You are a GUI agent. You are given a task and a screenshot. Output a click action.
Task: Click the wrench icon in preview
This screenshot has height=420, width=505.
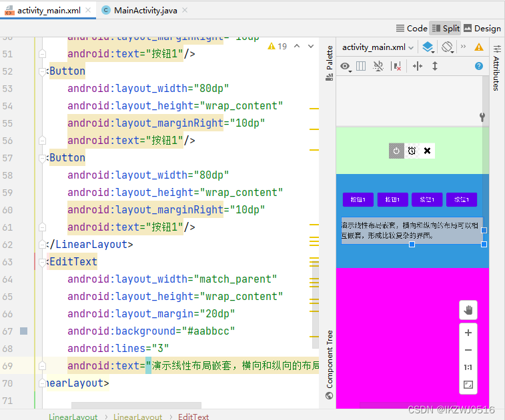pyautogui.click(x=482, y=117)
